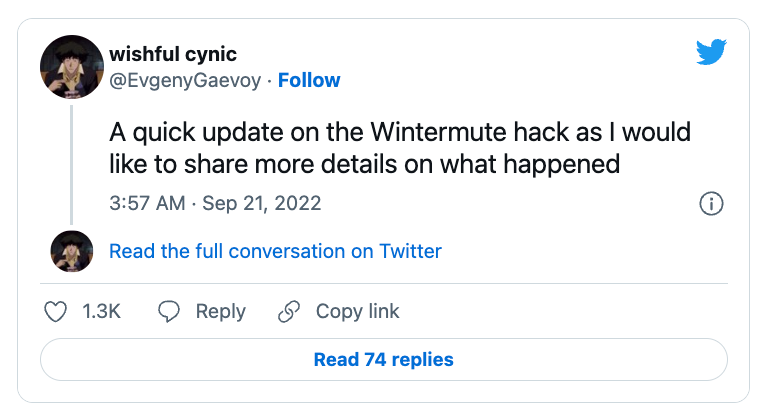Click empty card area right of Copy link
This screenshot has height=418, width=766.
point(562,312)
